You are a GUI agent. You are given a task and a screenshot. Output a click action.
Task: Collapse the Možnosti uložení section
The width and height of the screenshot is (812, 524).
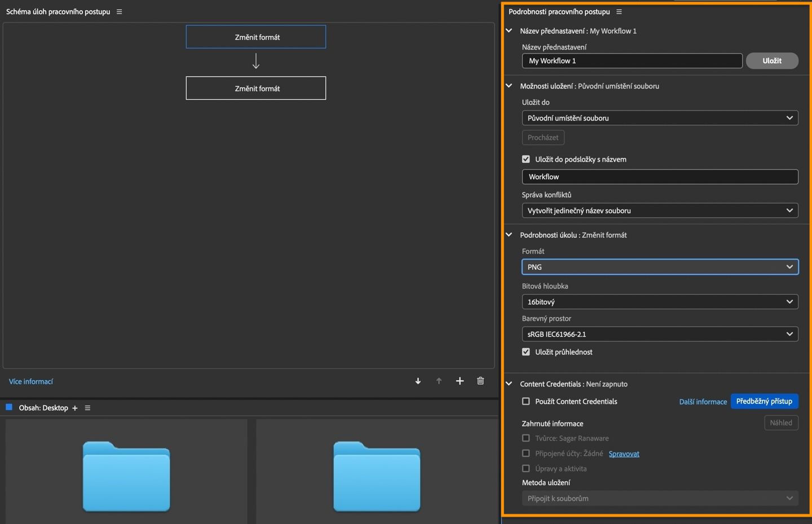click(509, 86)
